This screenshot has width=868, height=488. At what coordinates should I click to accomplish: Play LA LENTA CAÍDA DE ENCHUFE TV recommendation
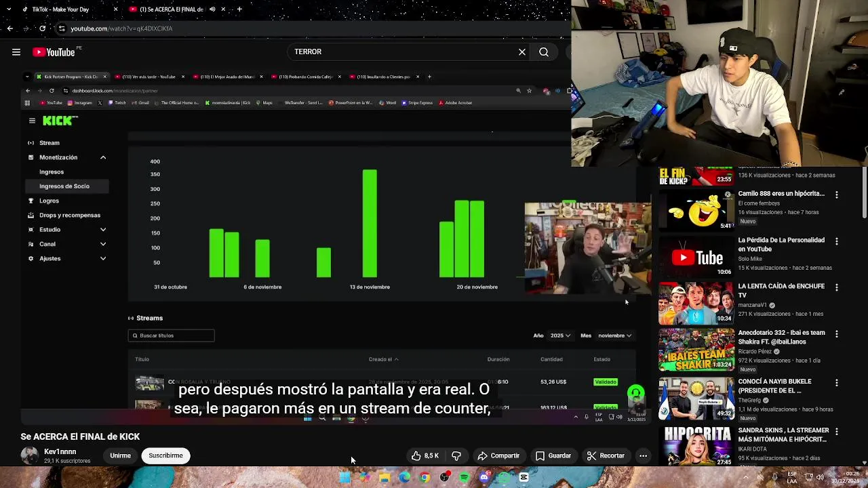pos(696,303)
